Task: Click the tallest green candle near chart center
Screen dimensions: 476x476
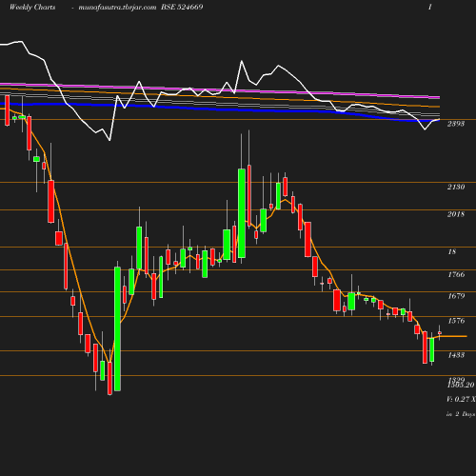Action: pyautogui.click(x=242, y=213)
